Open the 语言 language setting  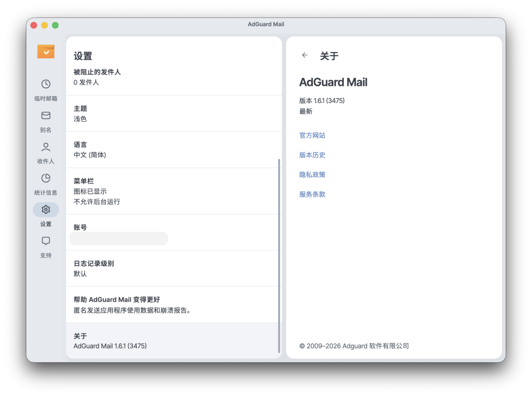174,150
